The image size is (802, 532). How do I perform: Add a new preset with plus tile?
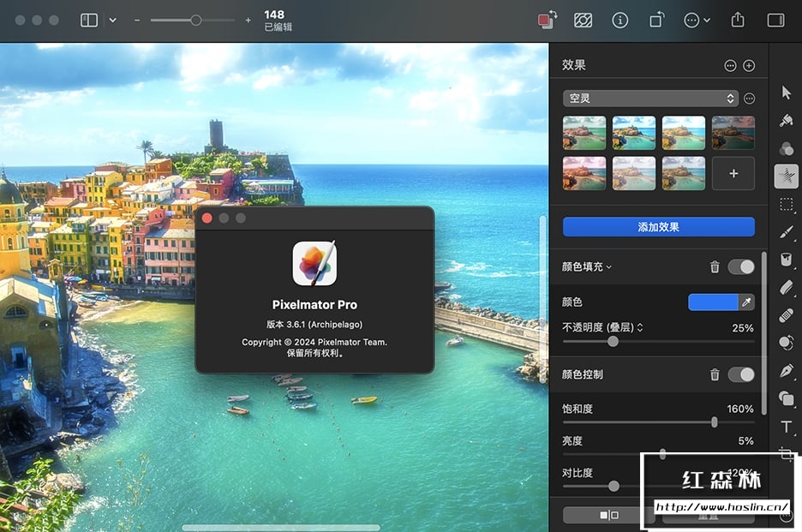click(x=733, y=173)
